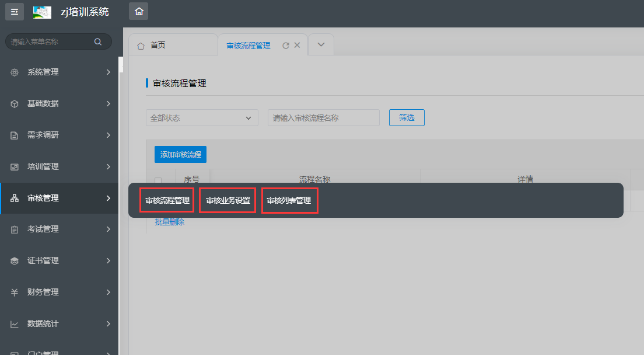Click the home icon in 首页 tab
Image resolution: width=644 pixels, height=355 pixels.
tap(141, 46)
